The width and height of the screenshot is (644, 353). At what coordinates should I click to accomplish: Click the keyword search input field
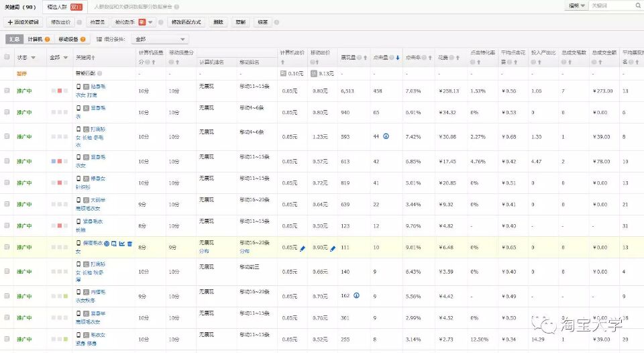612,6
